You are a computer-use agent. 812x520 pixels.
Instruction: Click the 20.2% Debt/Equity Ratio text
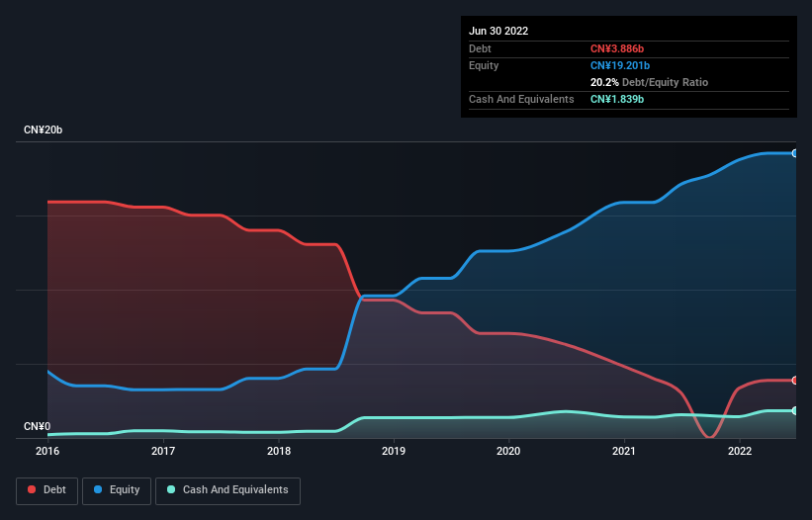coord(649,82)
